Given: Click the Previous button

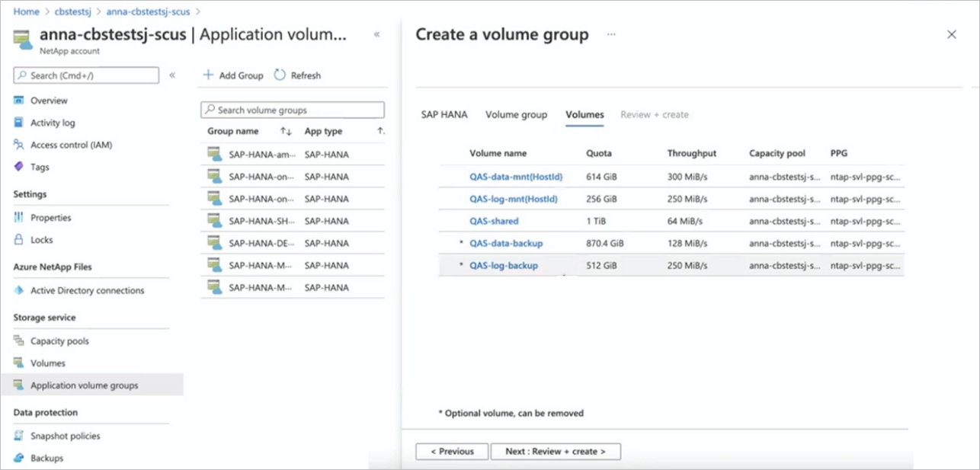Looking at the screenshot, I should 452,451.
